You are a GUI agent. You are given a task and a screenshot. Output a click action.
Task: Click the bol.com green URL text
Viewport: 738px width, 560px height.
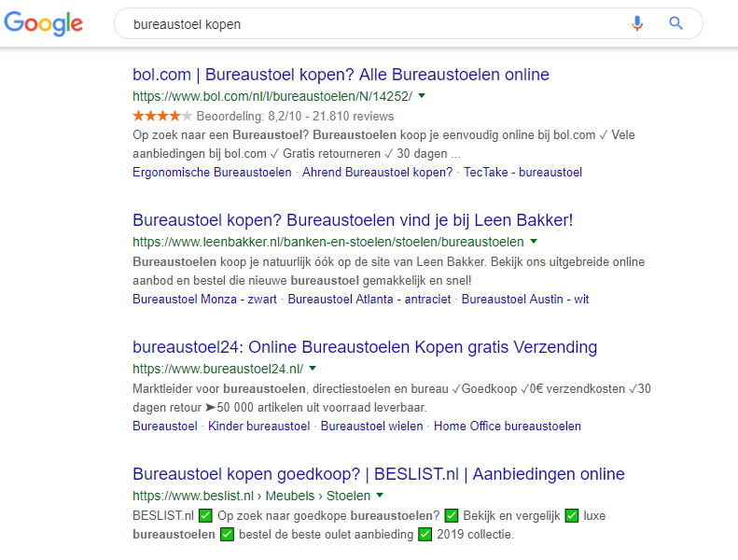pos(272,96)
